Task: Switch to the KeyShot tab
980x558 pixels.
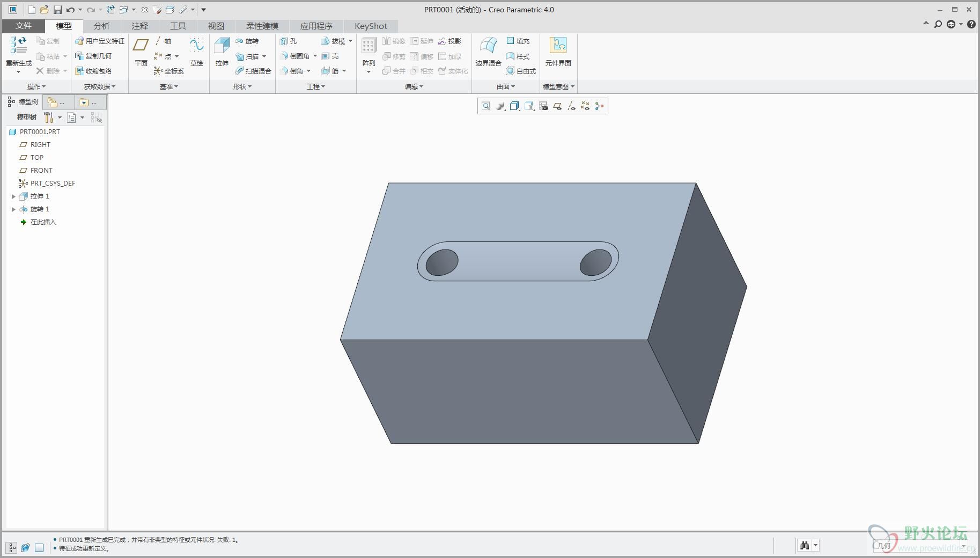Action: [371, 26]
